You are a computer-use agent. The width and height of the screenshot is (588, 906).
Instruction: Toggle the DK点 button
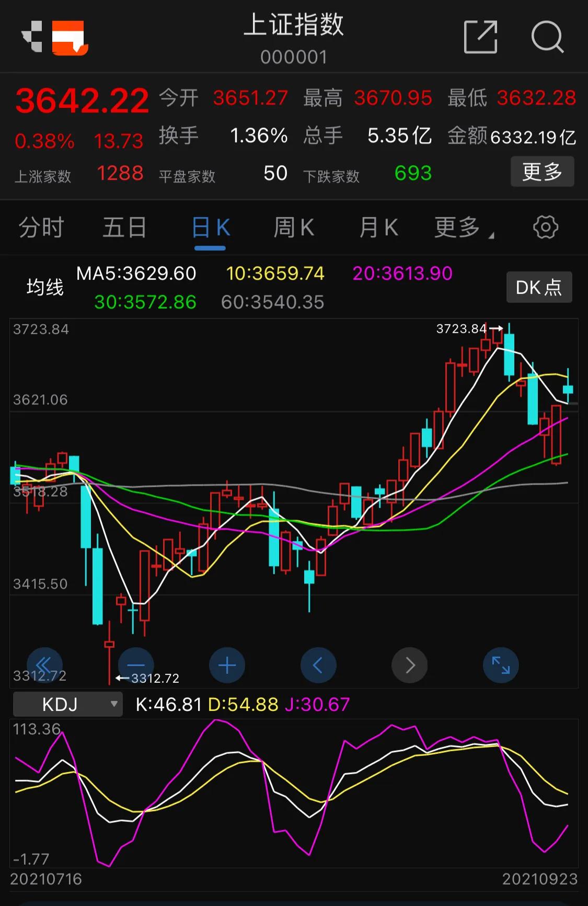(x=539, y=287)
